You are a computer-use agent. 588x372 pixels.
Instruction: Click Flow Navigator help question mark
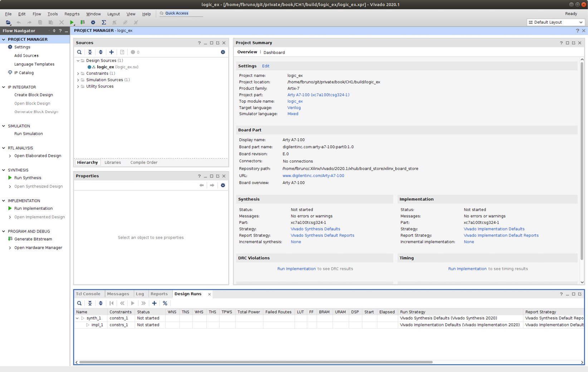[x=60, y=31]
